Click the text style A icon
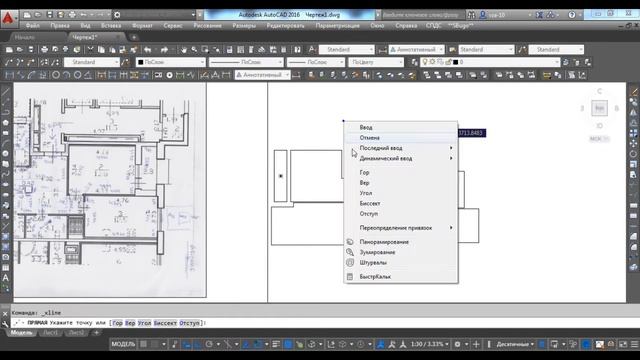The width and height of the screenshot is (640, 360). coord(312,49)
